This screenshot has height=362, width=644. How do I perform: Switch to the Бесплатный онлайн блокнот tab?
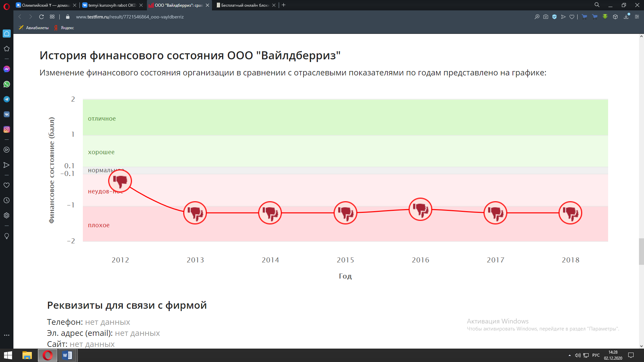242,5
